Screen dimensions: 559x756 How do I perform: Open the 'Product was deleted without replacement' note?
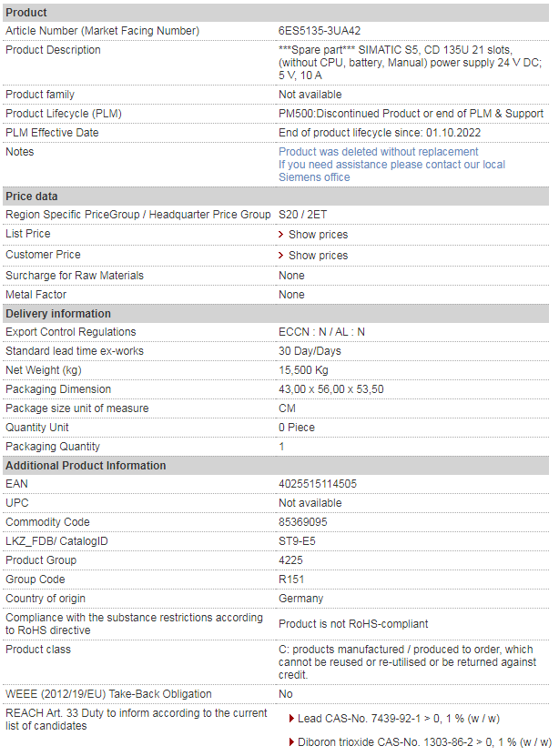pyautogui.click(x=379, y=152)
